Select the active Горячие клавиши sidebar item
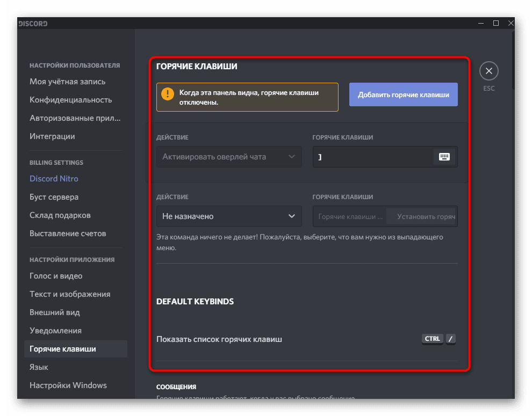This screenshot has width=532, height=416. tap(76, 349)
